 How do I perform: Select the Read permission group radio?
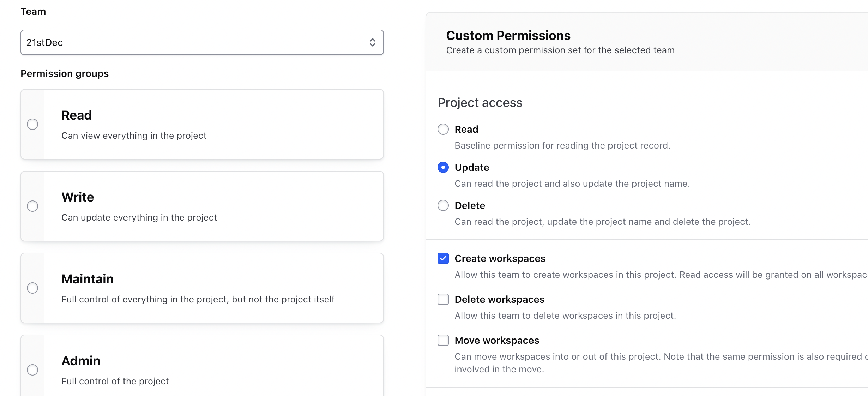coord(32,124)
